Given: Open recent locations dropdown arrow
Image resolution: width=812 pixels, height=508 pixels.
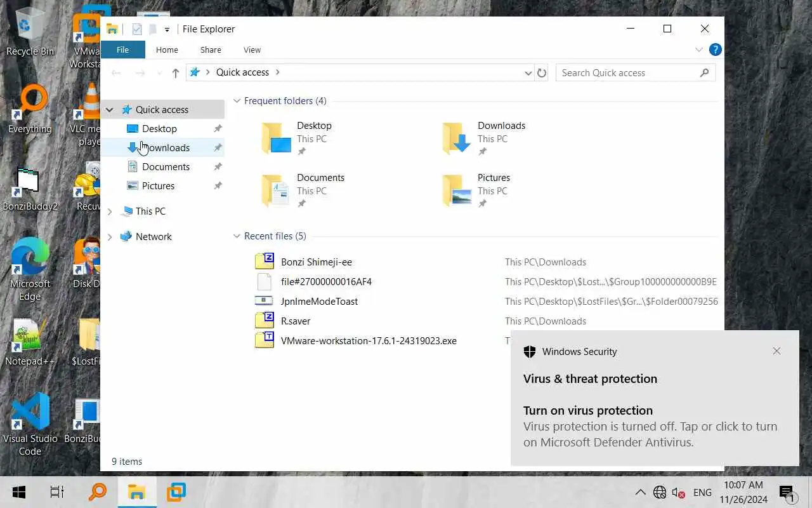Looking at the screenshot, I should [x=159, y=73].
